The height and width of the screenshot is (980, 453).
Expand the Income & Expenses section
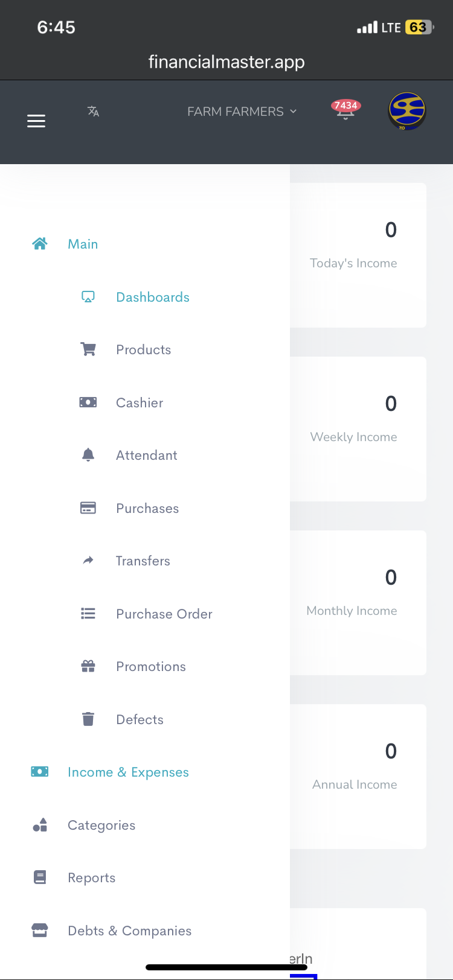128,772
